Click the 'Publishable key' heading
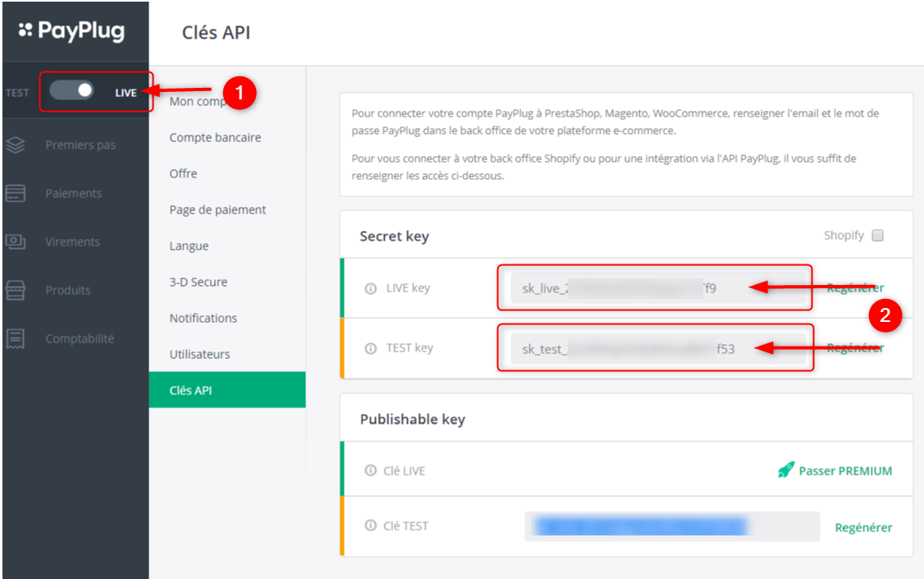 pyautogui.click(x=413, y=419)
